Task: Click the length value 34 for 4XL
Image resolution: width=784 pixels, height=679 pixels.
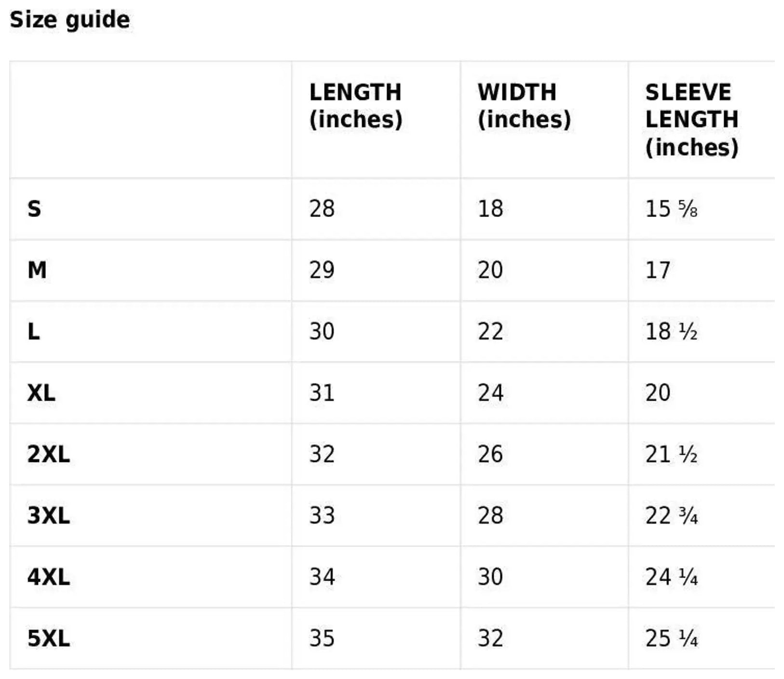Action: [322, 577]
